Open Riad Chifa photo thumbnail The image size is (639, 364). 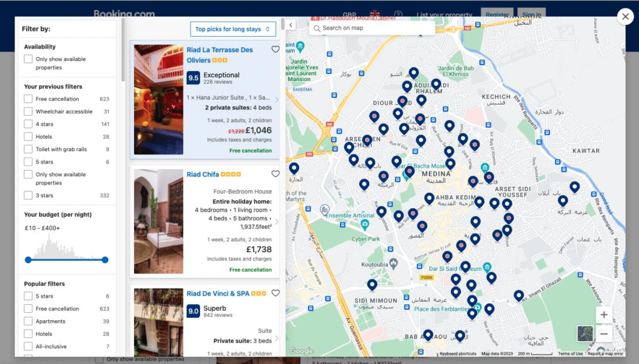(x=159, y=222)
